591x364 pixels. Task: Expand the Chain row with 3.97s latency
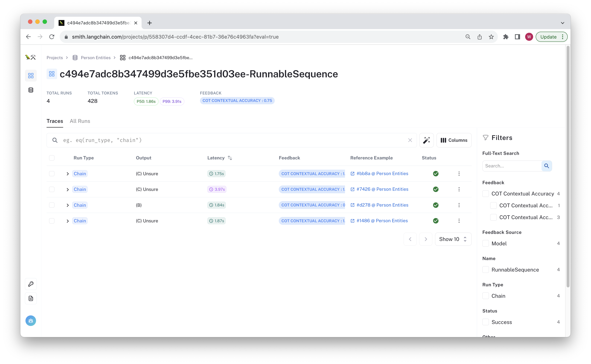coord(68,189)
